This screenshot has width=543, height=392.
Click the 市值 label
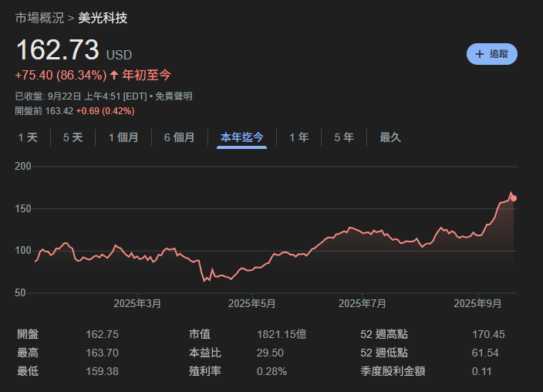pos(200,334)
